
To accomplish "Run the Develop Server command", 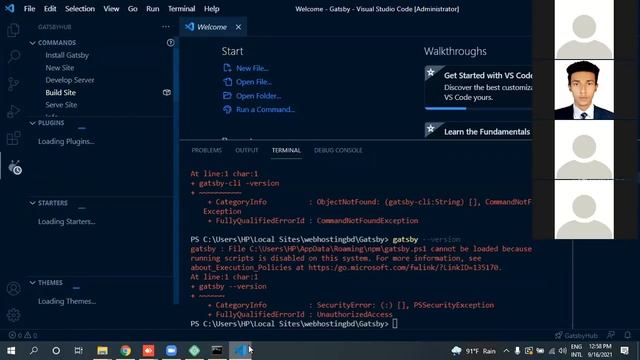I will coord(70,80).
